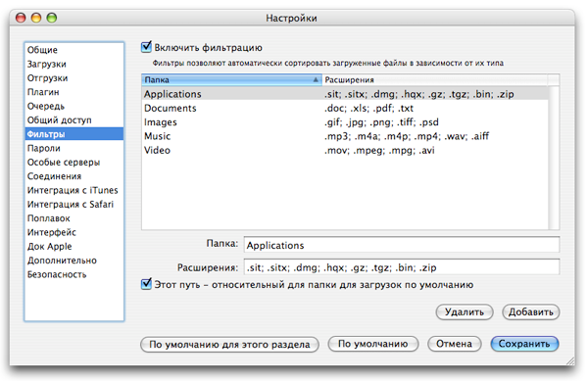588x381 pixels.
Task: Click the filter table vertical scrollbar
Action: pyautogui.click(x=554, y=158)
